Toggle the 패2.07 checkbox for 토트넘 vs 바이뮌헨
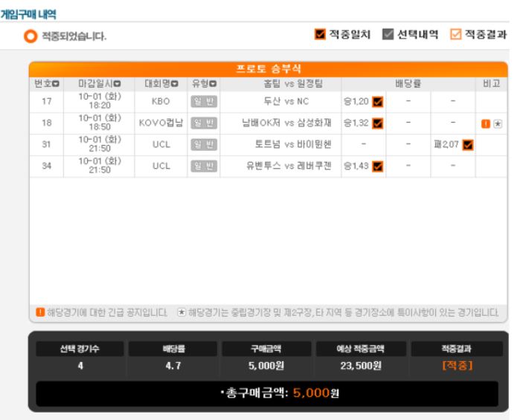This screenshot has width=517, height=420. tap(468, 145)
